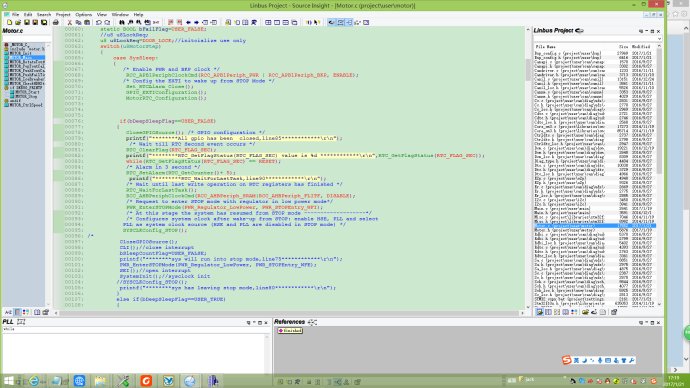This screenshot has width=690, height=388.
Task: Toggle colored symbol type filter button
Action: (26, 312)
